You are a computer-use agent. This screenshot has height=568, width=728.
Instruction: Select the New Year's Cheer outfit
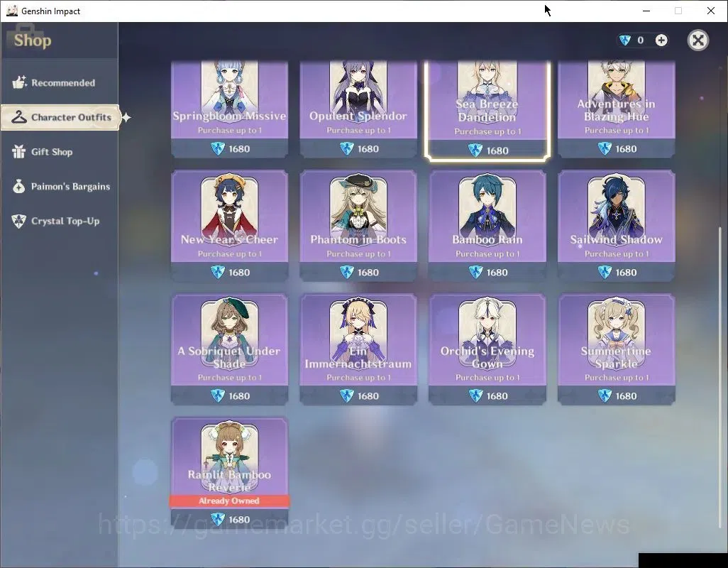pyautogui.click(x=229, y=226)
